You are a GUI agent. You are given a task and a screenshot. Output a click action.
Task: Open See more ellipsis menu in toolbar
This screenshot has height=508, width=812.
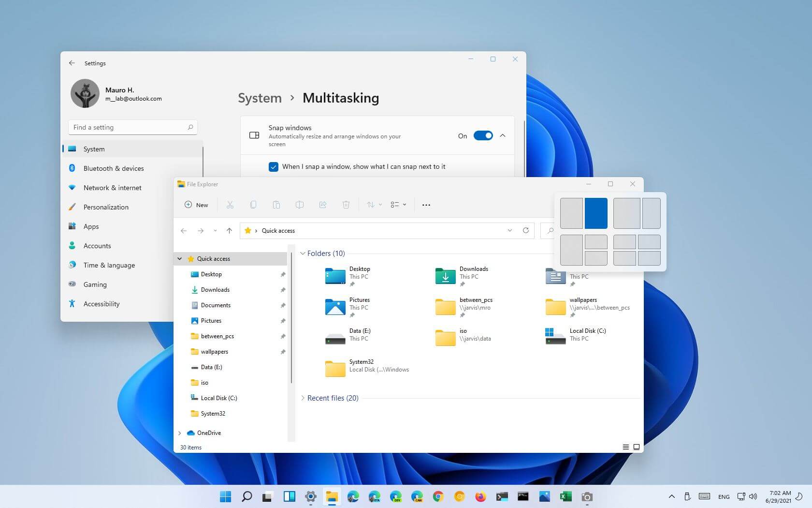tap(426, 205)
